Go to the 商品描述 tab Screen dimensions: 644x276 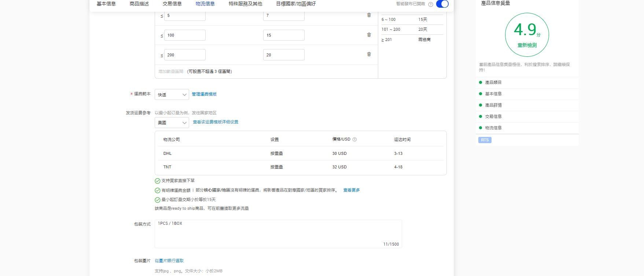pos(139,4)
